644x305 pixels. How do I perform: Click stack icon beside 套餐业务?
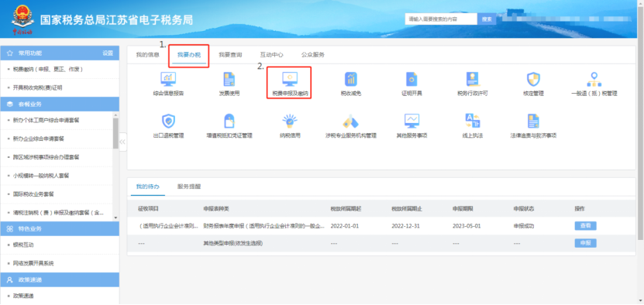(10, 105)
